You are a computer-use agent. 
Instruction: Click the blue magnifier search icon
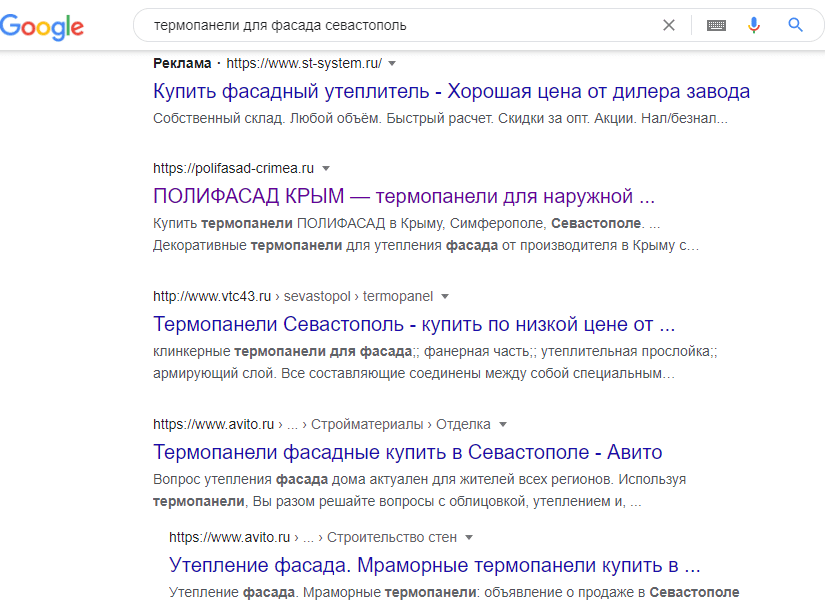796,25
